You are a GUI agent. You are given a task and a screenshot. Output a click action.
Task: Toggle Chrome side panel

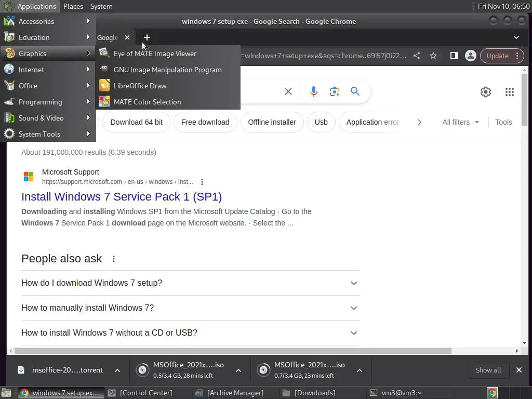coord(454,56)
